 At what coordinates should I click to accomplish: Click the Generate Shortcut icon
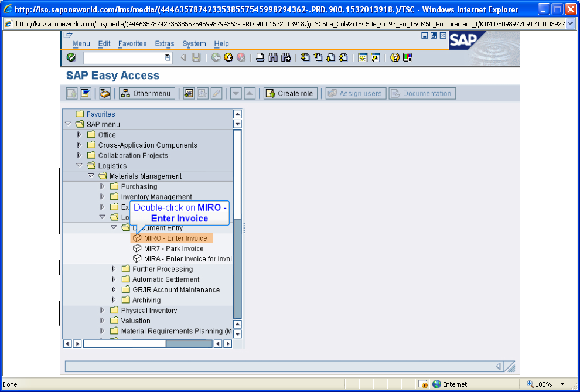click(376, 57)
